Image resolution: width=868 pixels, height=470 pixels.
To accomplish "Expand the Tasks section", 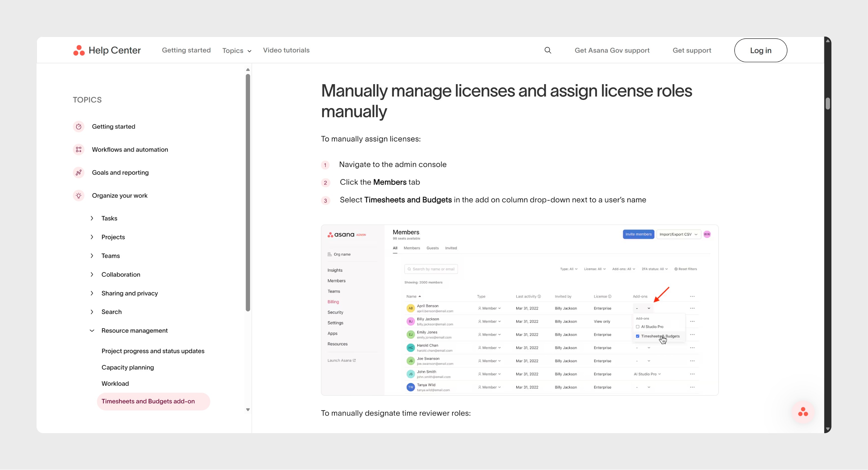I will coord(92,218).
